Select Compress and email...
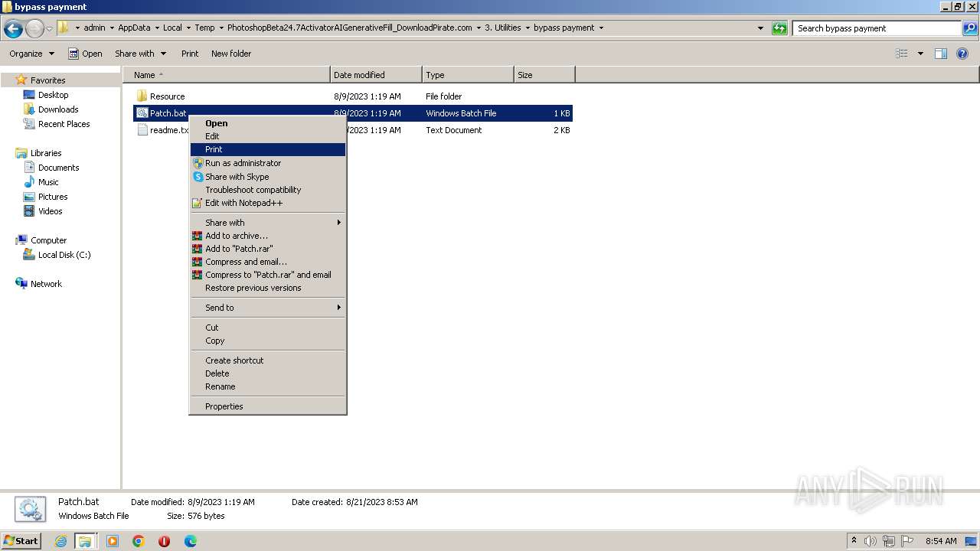 coord(268,262)
